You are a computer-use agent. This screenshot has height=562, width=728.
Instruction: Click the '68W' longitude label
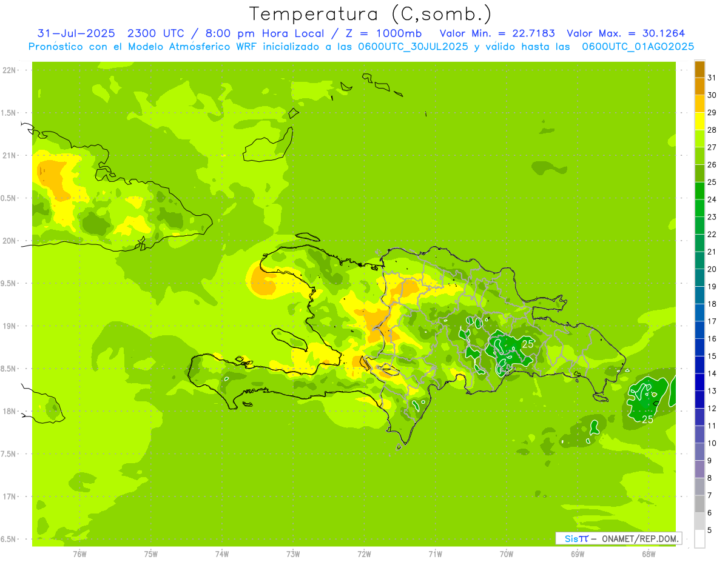click(x=649, y=554)
